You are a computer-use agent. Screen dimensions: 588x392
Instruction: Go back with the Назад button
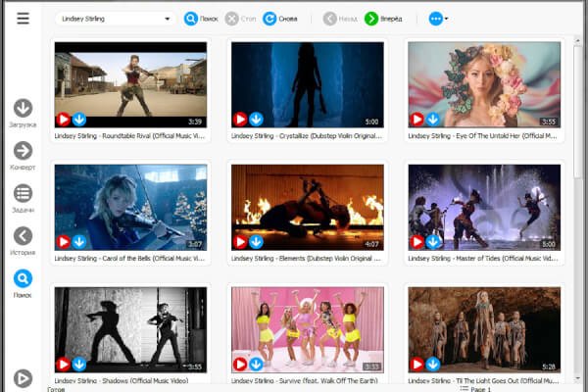pyautogui.click(x=340, y=19)
